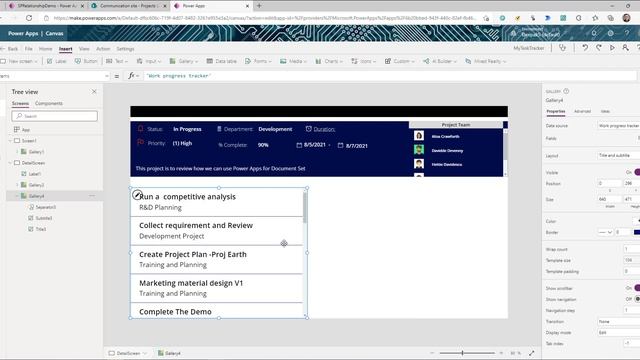Run the app checker stethoscope icon
The height and width of the screenshot is (360, 640).
562,48
